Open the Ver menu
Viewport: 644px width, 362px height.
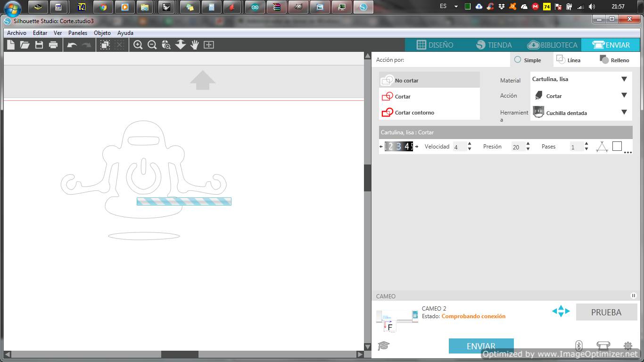[x=58, y=33]
